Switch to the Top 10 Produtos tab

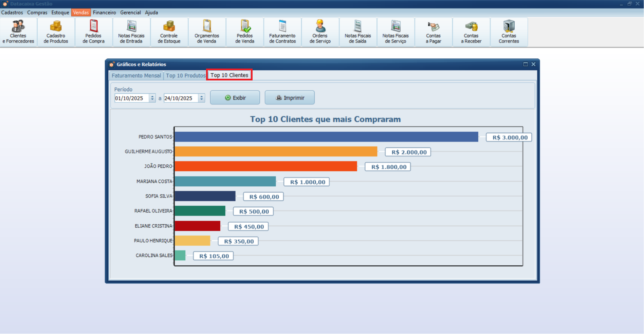point(185,75)
